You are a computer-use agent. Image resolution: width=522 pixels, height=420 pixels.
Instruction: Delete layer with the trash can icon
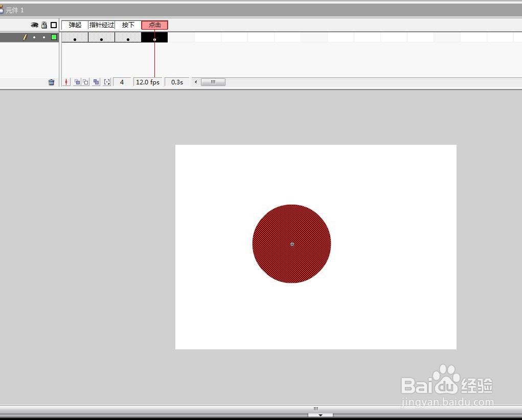click(x=51, y=82)
